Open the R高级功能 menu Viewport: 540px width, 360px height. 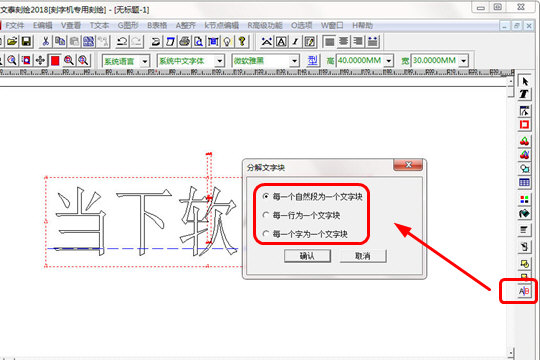pos(265,25)
